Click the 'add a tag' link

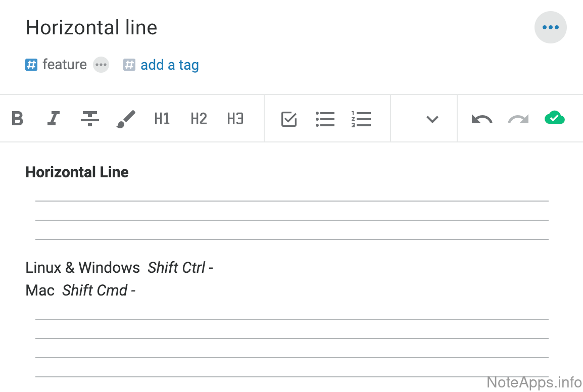(x=169, y=65)
